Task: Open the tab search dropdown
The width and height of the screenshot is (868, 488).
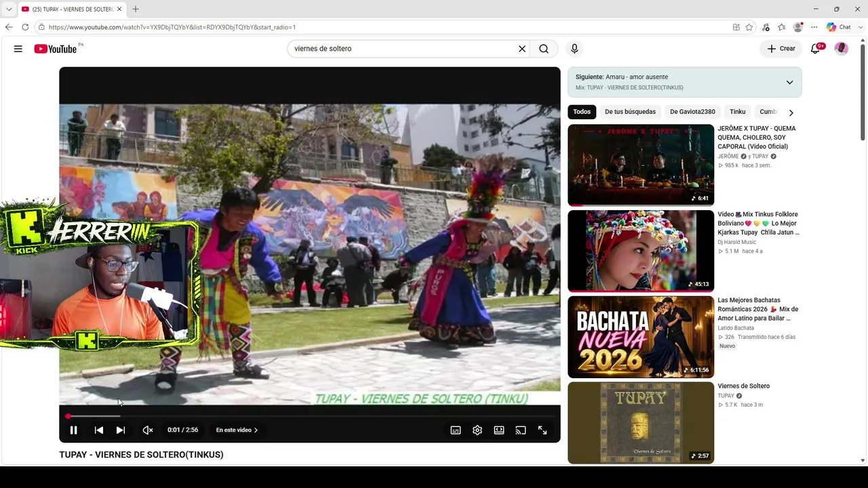Action: [9, 9]
